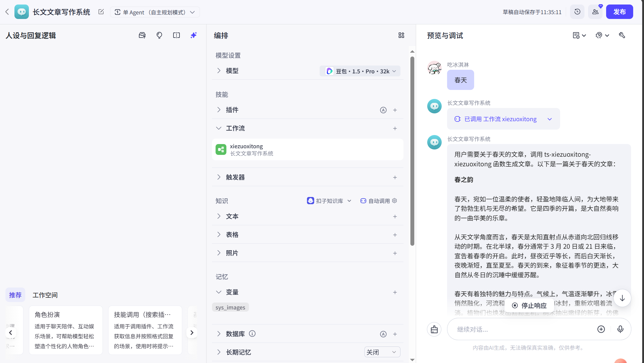Collapse the 工作流 section

click(219, 128)
